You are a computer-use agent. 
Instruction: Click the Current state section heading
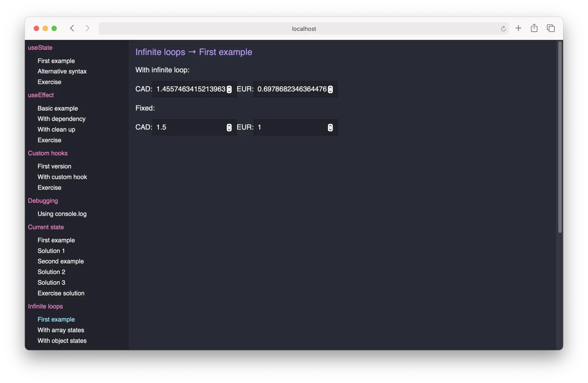tap(46, 227)
